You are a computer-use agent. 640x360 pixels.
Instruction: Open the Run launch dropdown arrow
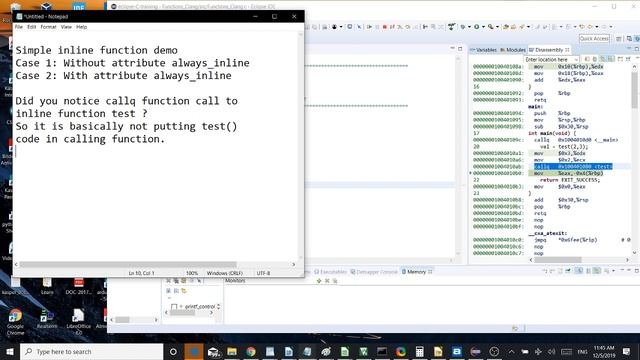[483, 27]
